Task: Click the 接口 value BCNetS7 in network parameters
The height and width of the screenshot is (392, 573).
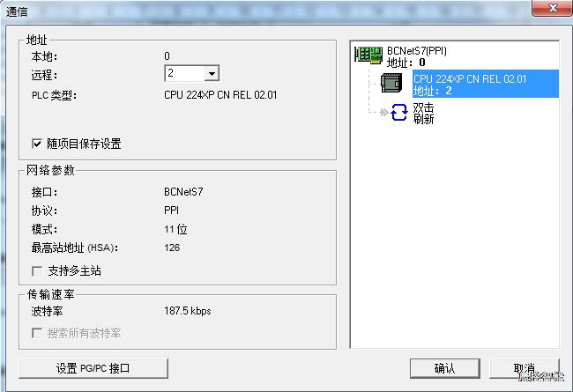Action: pos(183,191)
